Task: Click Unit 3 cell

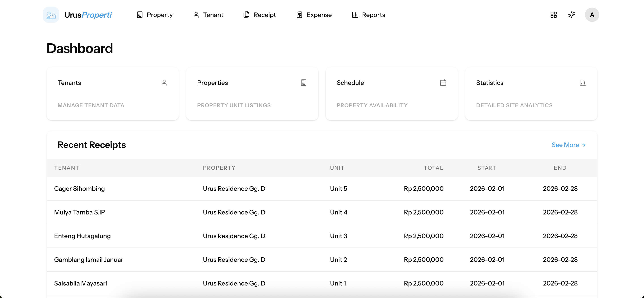Action: click(339, 236)
